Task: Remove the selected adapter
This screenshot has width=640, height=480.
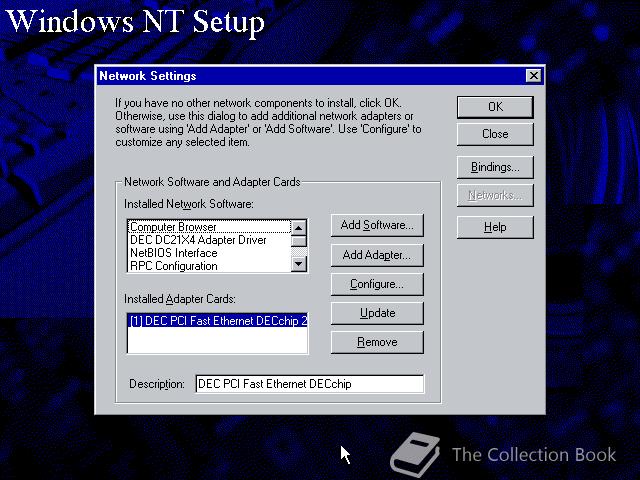Action: [377, 342]
